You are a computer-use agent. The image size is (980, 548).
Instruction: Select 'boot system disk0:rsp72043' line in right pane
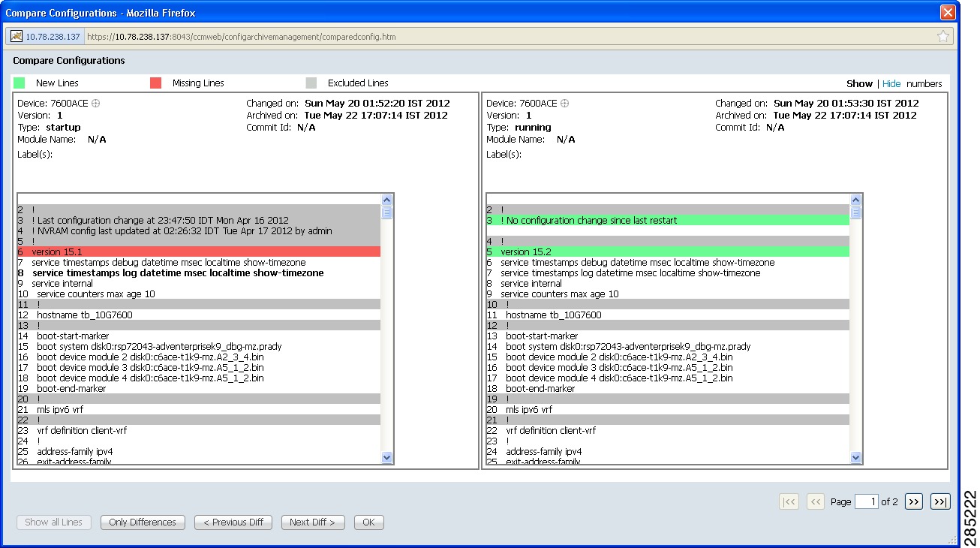(x=668, y=347)
